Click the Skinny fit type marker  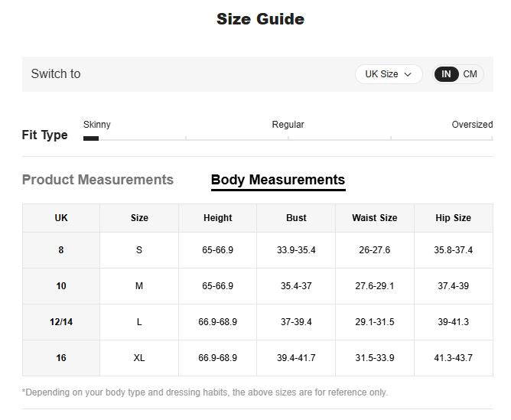91,138
